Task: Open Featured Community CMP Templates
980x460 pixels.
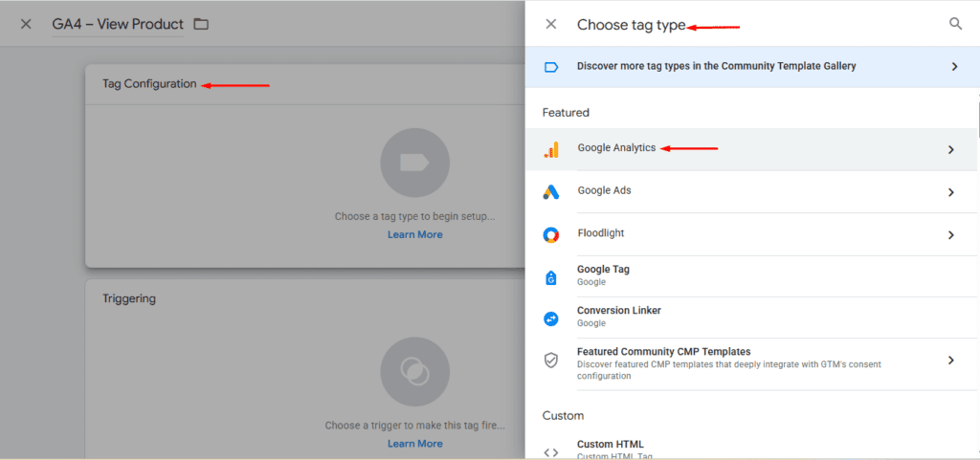Action: click(x=750, y=363)
